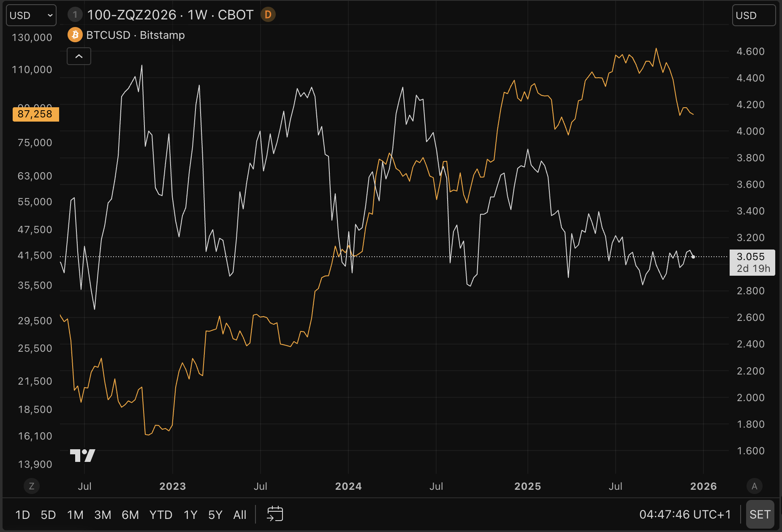
Task: Click the 04:47:46 UTC+1 clock timezone
Action: [x=684, y=514]
